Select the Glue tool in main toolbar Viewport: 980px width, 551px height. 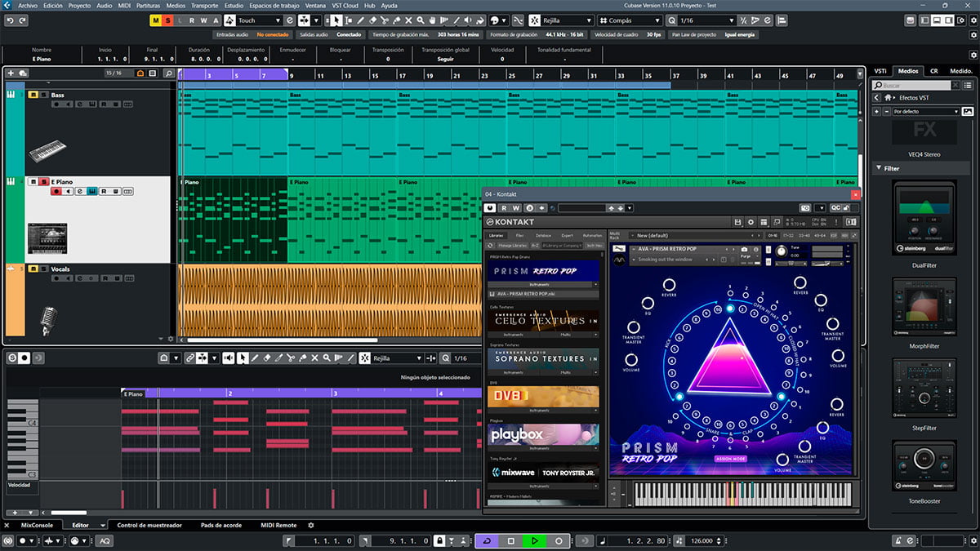(x=397, y=20)
